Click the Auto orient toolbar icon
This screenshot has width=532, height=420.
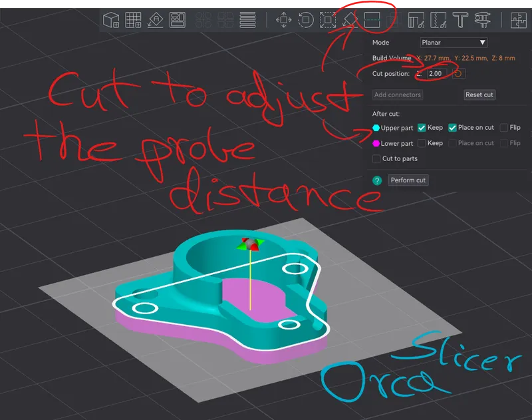tap(156, 20)
